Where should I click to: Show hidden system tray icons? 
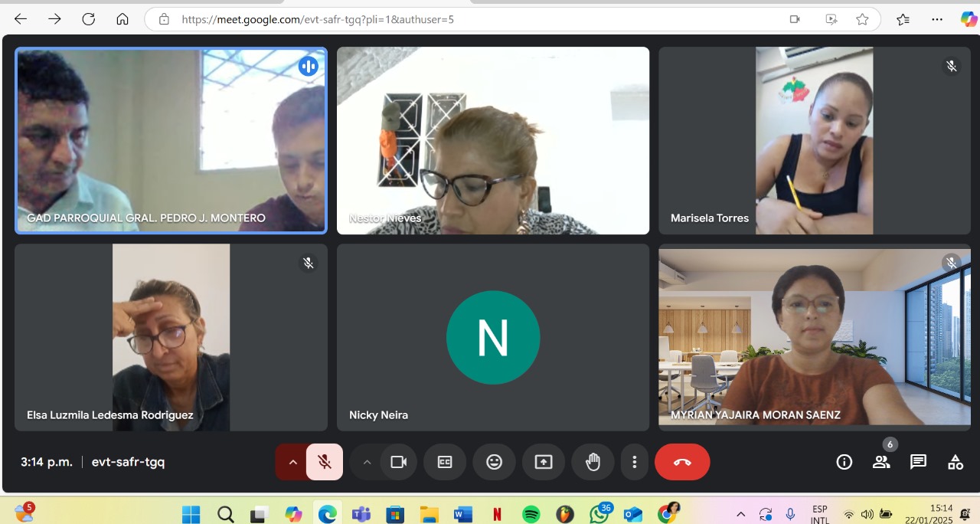pos(740,514)
